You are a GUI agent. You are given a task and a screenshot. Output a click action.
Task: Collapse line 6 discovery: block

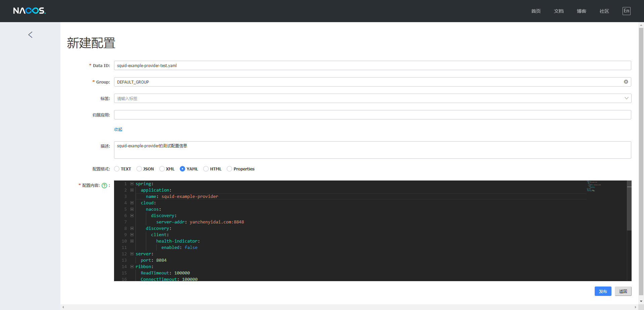[132, 216]
